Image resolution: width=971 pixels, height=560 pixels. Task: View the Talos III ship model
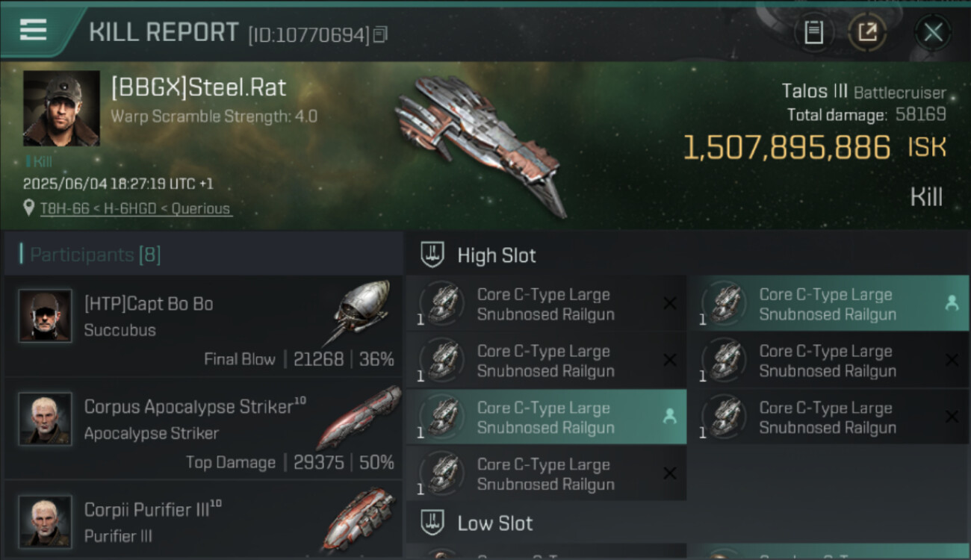point(478,146)
